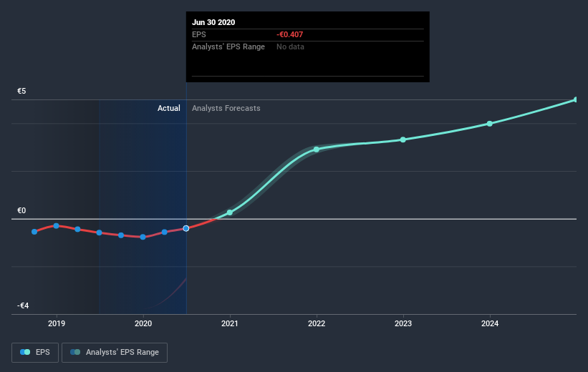Select the highlighted Jun 30 2020 data point
The height and width of the screenshot is (372, 588).
click(x=186, y=228)
